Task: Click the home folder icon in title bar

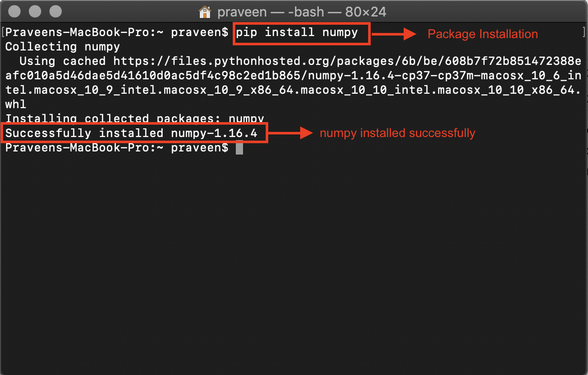Action: click(x=204, y=11)
